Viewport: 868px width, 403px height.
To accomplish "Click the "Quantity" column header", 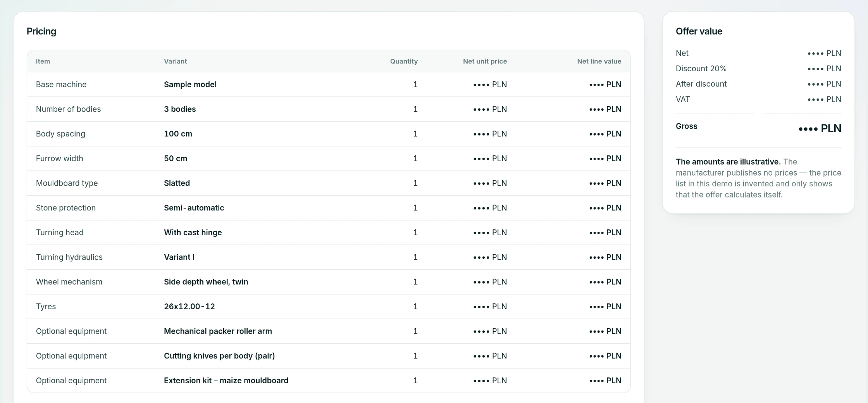I will [x=404, y=61].
